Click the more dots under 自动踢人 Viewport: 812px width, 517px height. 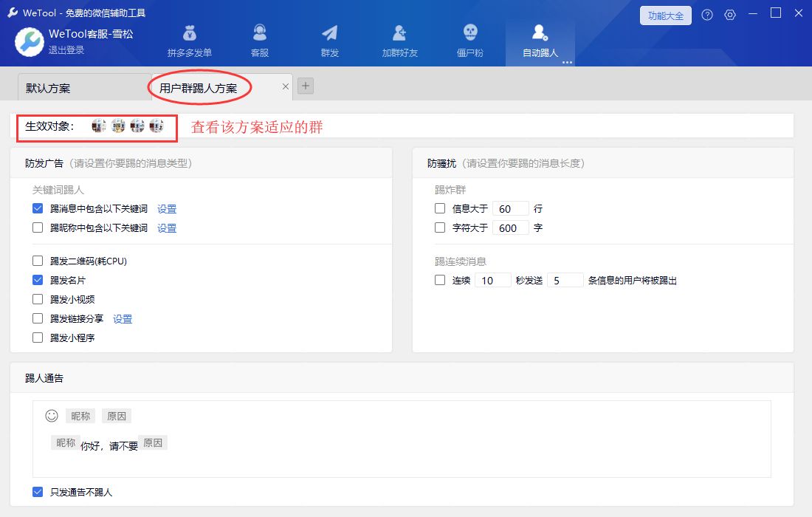(x=567, y=63)
